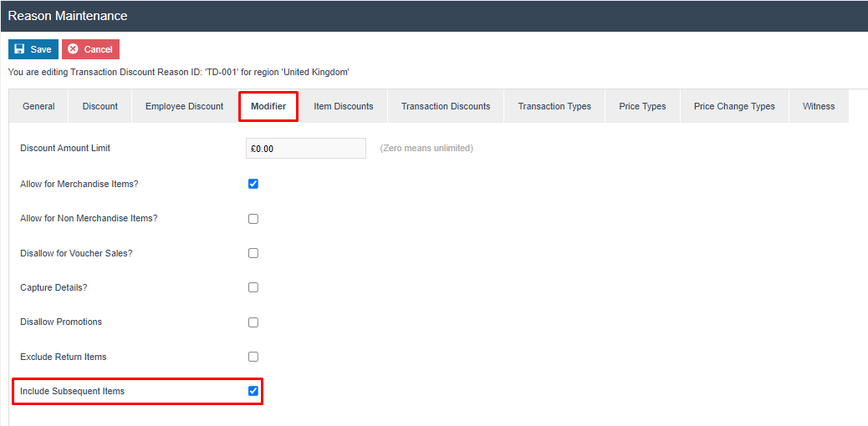The height and width of the screenshot is (426, 868).
Task: Enable Allow for Non Merchandise Items
Action: coord(253,219)
